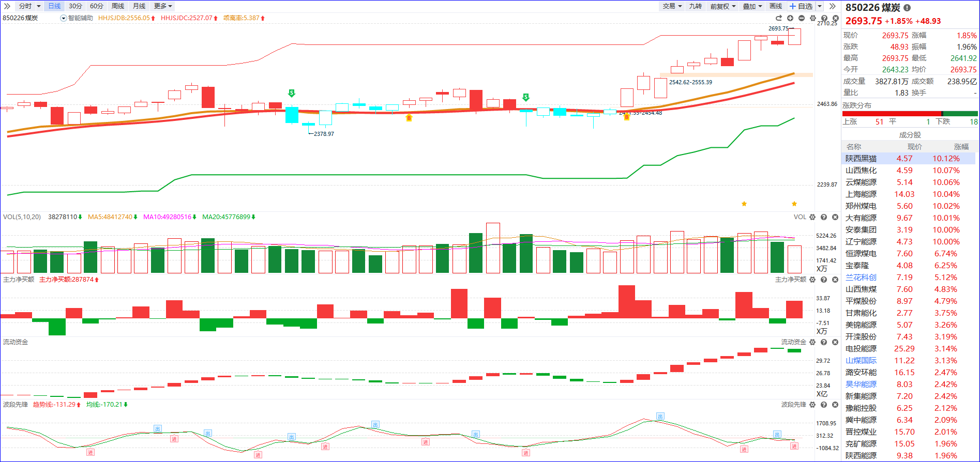Viewport: 980px width, 462px height.
Task: Toggle 画线 drawing mode
Action: click(x=776, y=6)
